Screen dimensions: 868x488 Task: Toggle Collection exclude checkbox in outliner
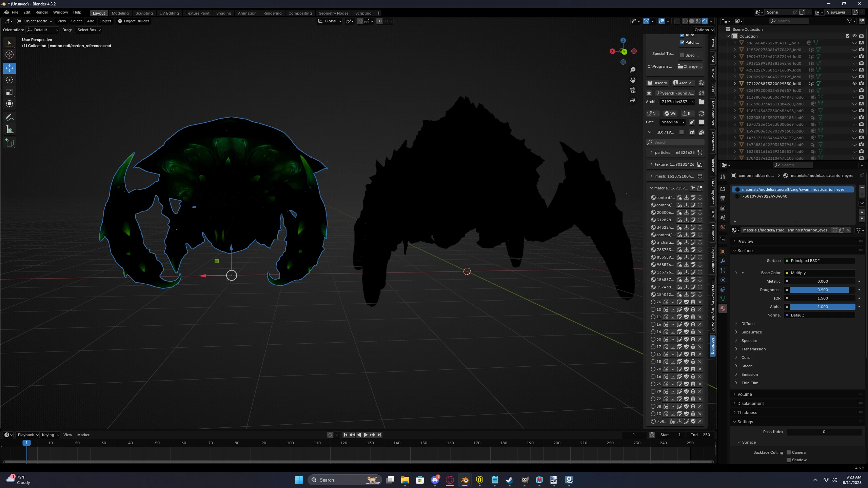(848, 36)
